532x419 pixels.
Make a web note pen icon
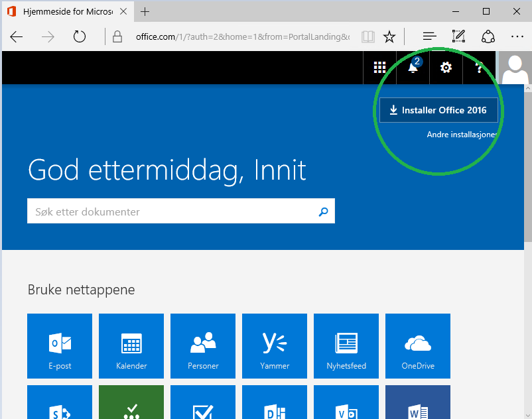click(x=459, y=36)
